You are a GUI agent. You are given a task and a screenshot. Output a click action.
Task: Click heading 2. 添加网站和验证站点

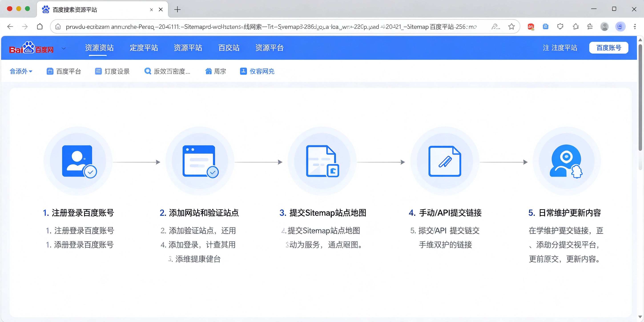pos(199,213)
